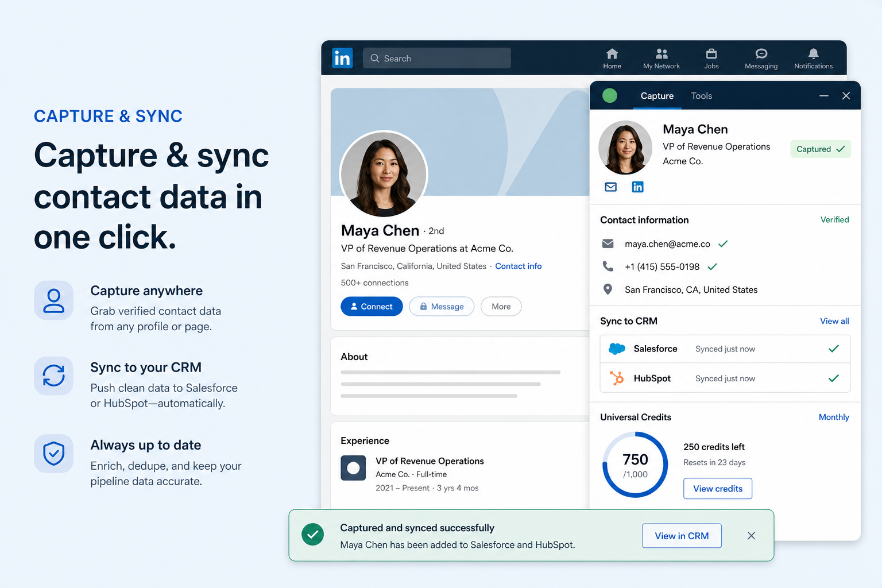Click the Monthly link in Universal Credits

(x=834, y=417)
